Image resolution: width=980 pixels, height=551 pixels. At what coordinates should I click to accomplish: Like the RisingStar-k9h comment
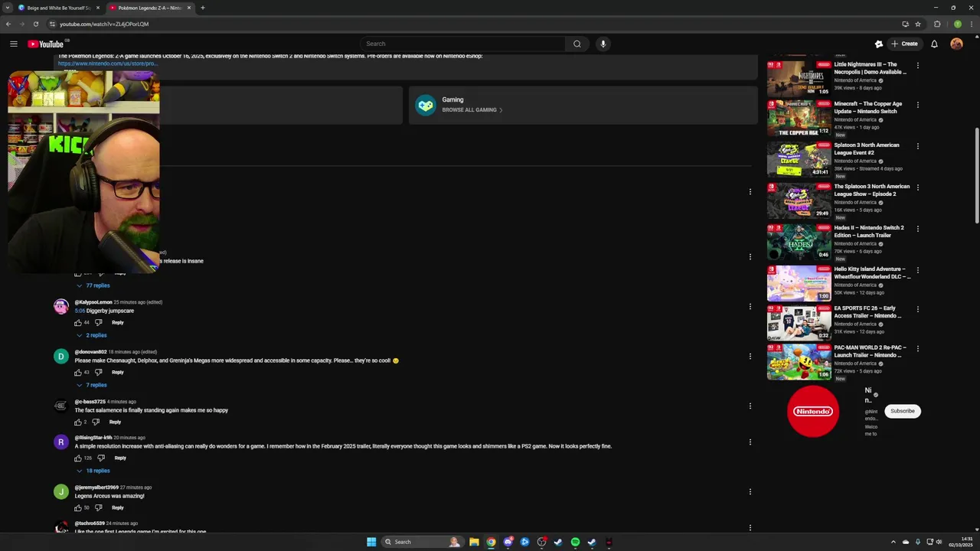78,458
